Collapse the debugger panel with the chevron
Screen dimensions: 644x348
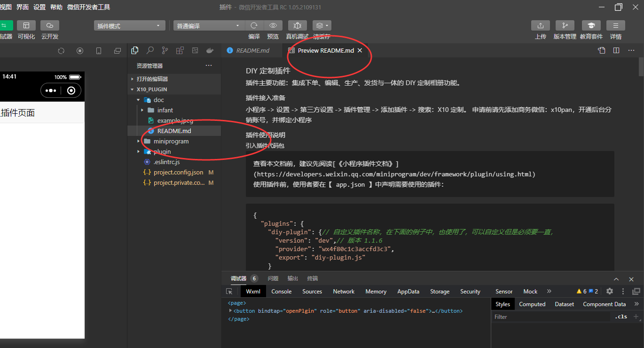pos(616,279)
